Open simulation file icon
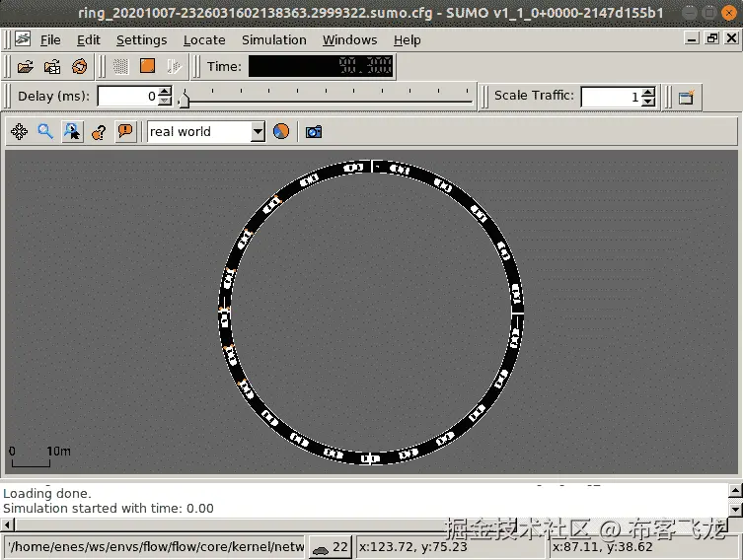The image size is (743, 560). point(25,67)
